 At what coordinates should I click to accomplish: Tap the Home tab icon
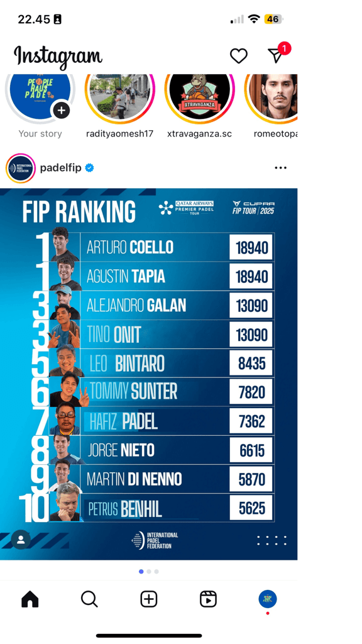coord(30,599)
